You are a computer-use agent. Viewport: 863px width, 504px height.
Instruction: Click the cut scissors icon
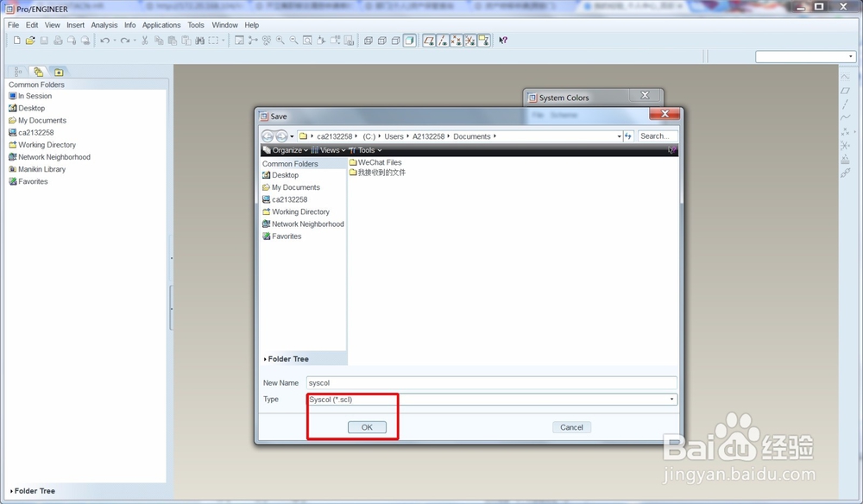click(x=145, y=41)
